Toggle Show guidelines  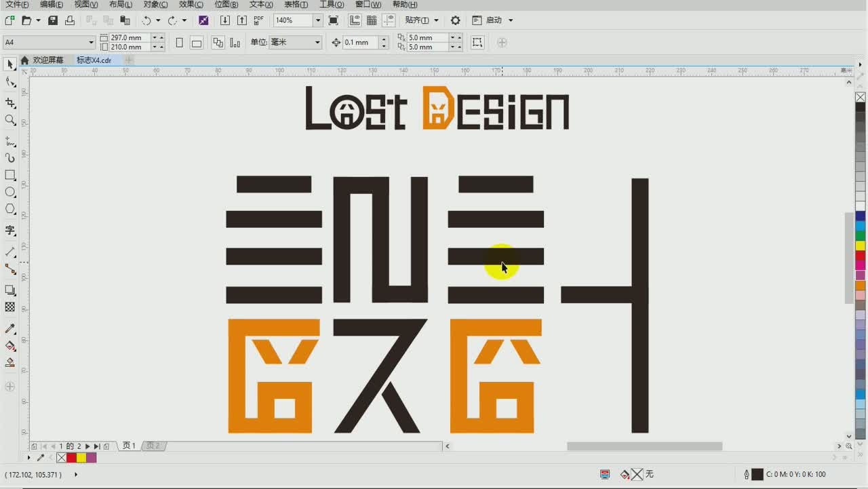click(389, 20)
